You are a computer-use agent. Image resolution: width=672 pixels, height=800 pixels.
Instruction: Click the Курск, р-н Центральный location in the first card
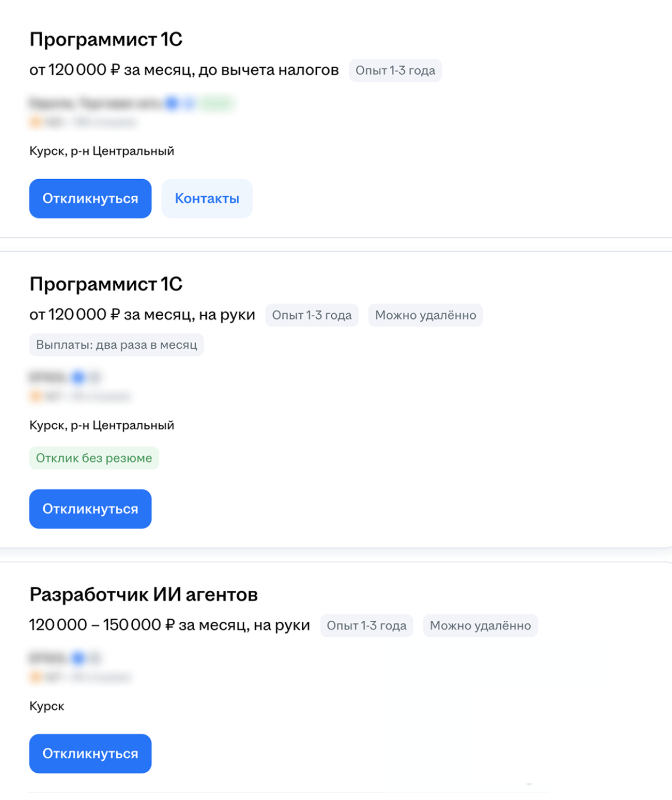coord(102,150)
